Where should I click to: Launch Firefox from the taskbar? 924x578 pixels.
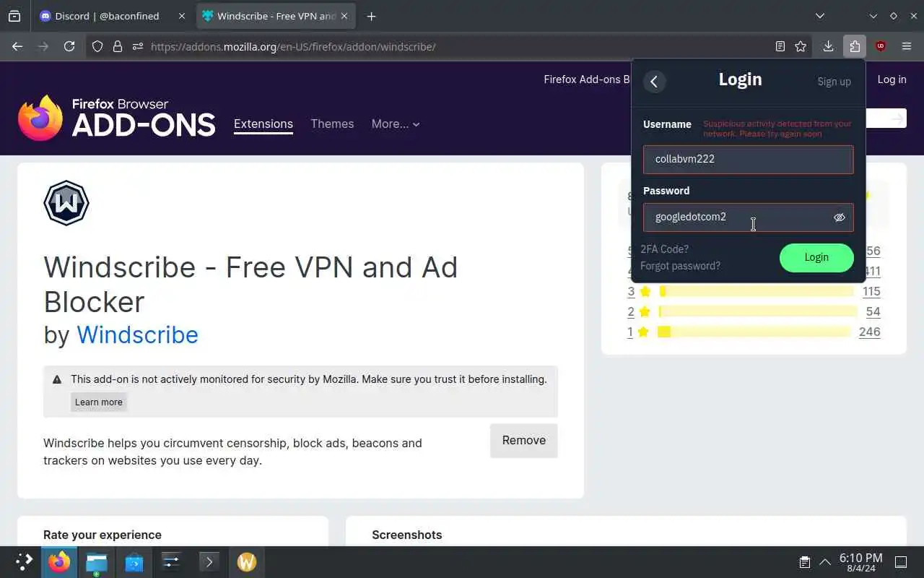[x=59, y=562]
